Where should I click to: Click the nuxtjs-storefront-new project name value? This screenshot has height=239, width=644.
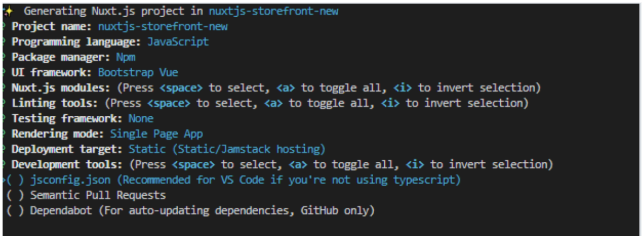click(163, 27)
